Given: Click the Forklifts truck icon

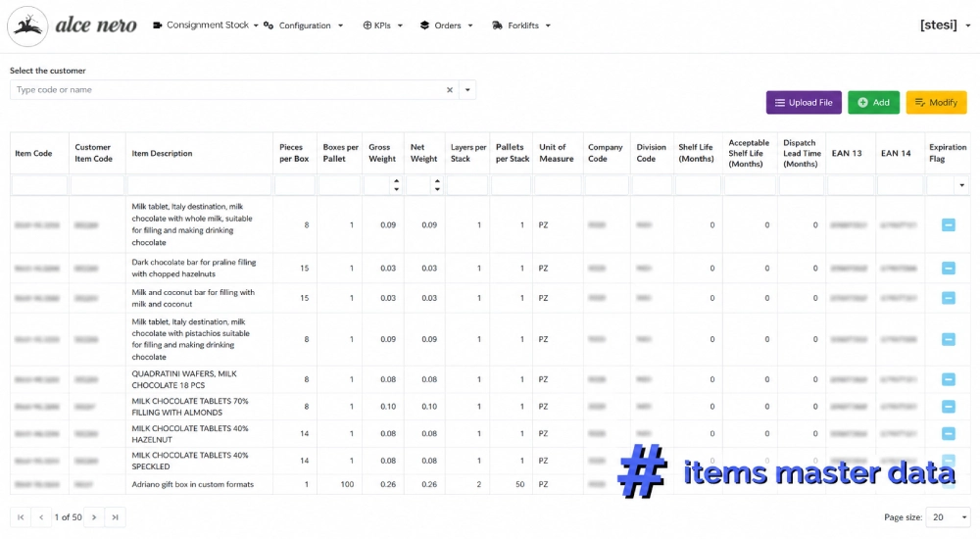Looking at the screenshot, I should tap(498, 25).
